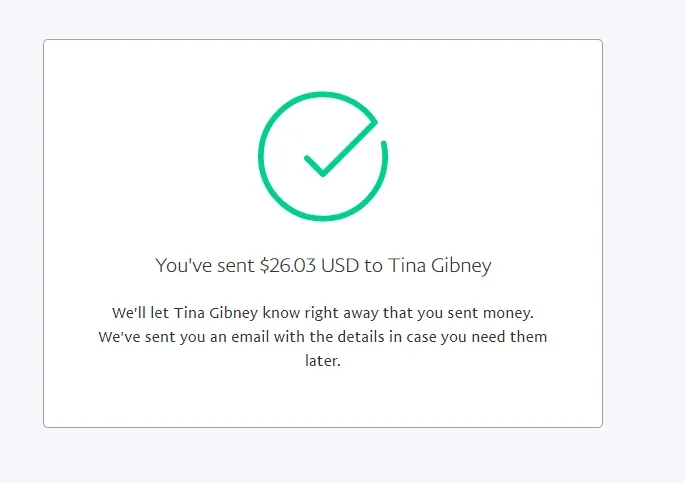Click the final word "later."
Viewport: 685px width, 483px height.
(322, 361)
